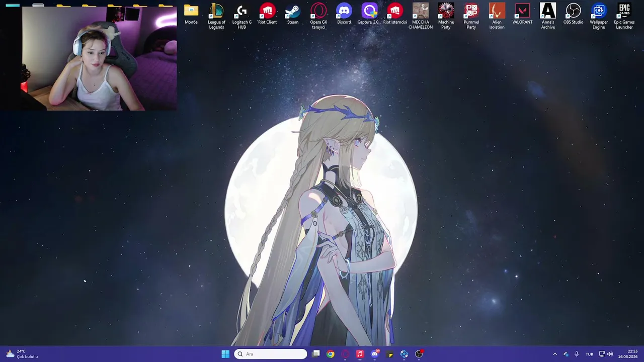
Task: Open the volume speaker tray icon
Action: coord(610,354)
